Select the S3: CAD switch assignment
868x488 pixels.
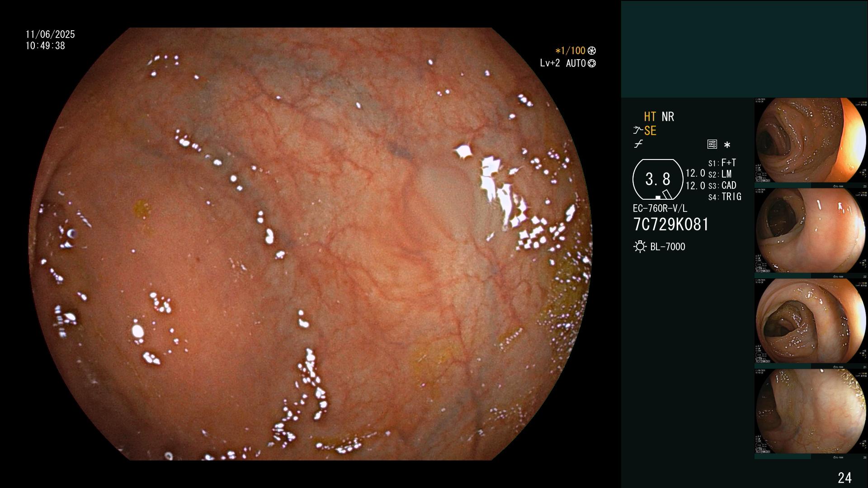(722, 185)
